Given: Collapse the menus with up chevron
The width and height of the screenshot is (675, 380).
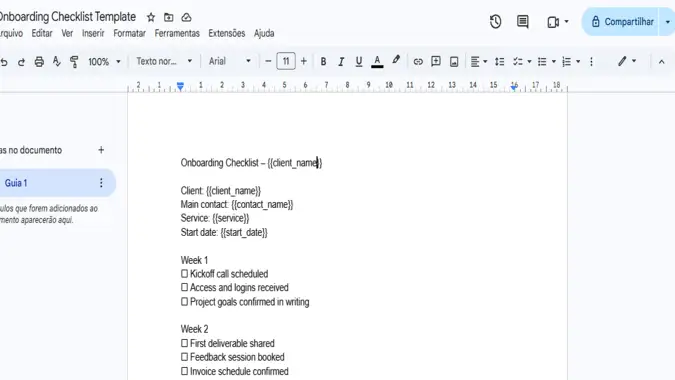Looking at the screenshot, I should click(662, 62).
